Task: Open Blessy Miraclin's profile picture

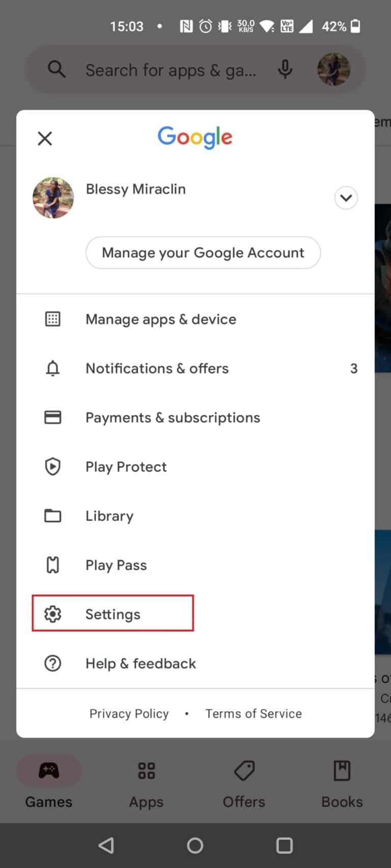Action: pyautogui.click(x=53, y=198)
